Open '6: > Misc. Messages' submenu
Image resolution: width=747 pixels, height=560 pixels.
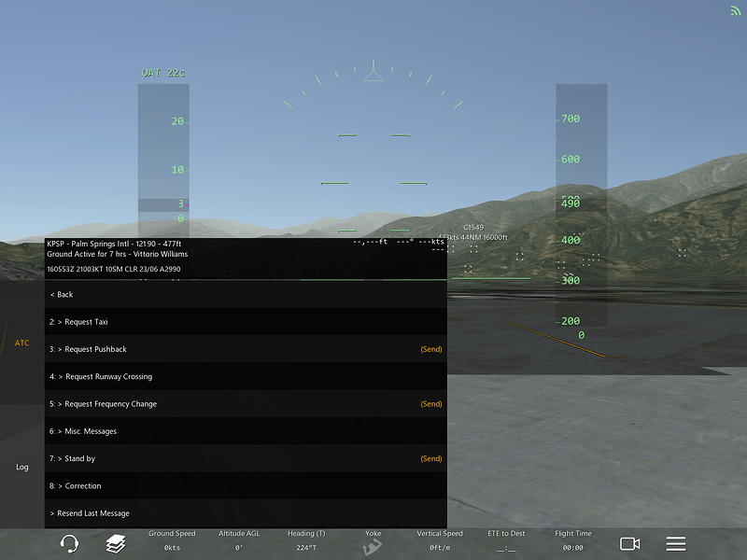point(246,431)
